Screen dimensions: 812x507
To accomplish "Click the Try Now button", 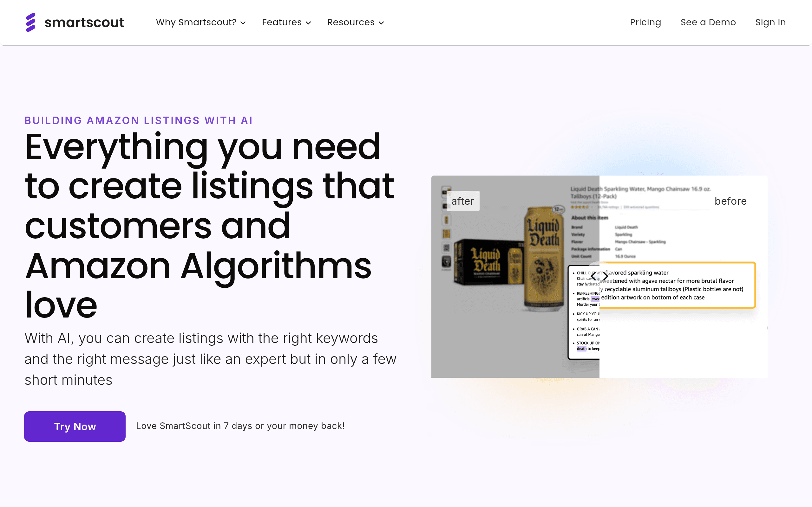I will click(75, 426).
